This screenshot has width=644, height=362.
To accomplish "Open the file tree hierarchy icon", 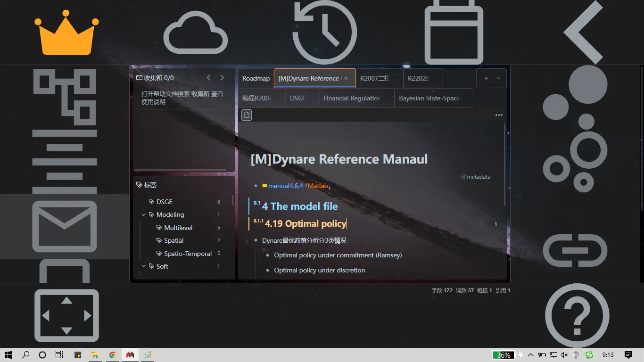I will pyautogui.click(x=65, y=97).
